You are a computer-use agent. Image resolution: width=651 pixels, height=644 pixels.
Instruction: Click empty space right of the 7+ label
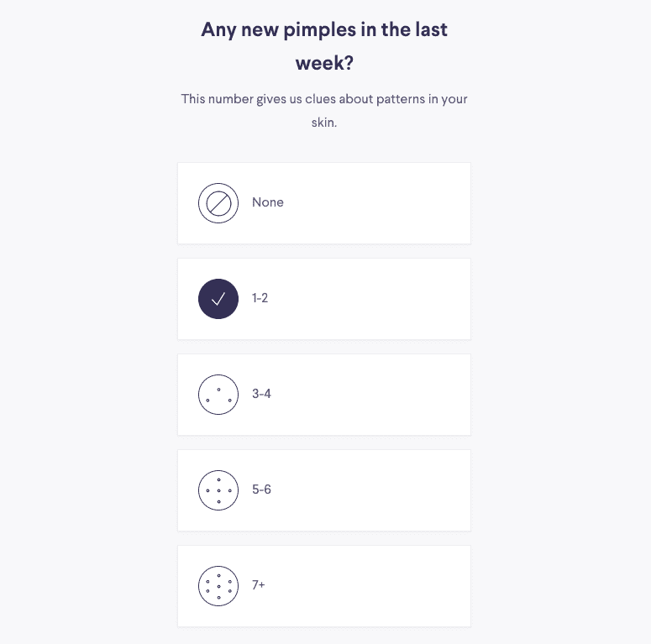378,586
